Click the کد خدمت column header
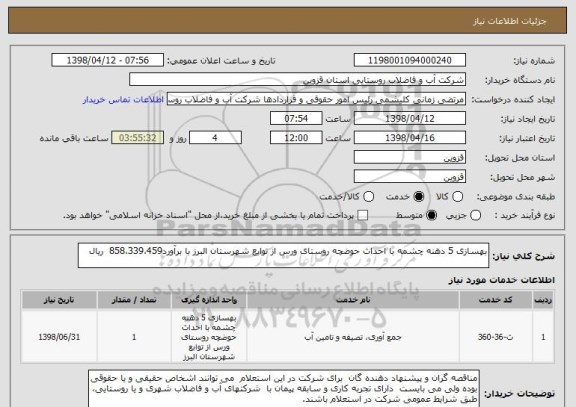Viewport: 576px width, 407px height. [496, 300]
